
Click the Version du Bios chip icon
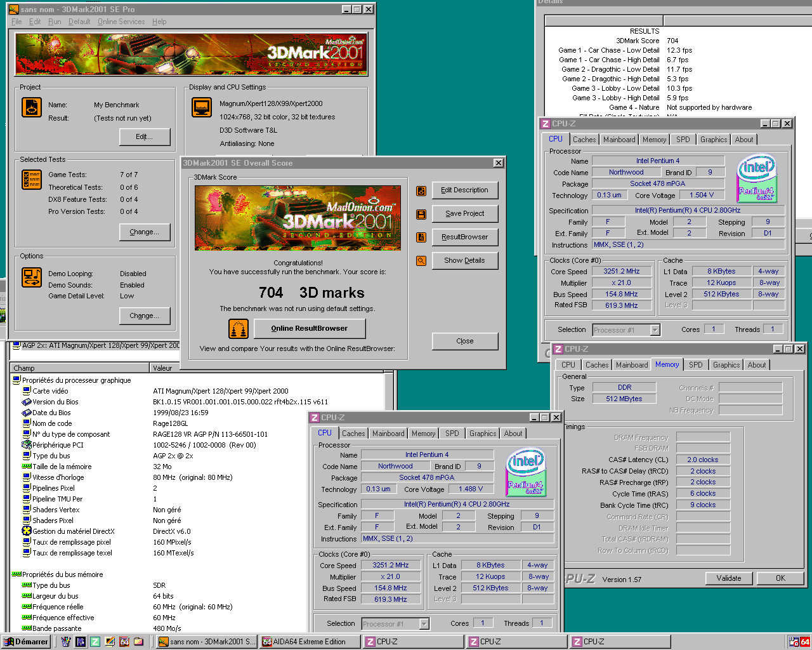(27, 402)
